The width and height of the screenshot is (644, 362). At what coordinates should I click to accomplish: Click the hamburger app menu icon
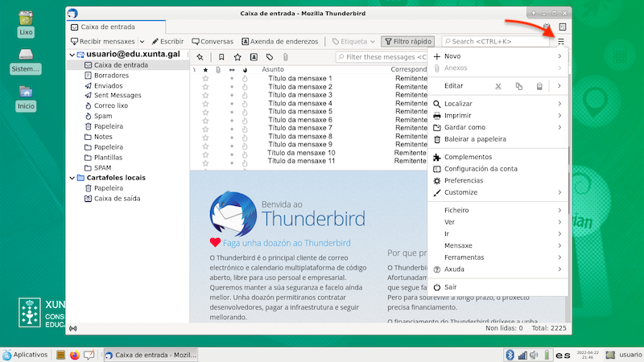561,41
